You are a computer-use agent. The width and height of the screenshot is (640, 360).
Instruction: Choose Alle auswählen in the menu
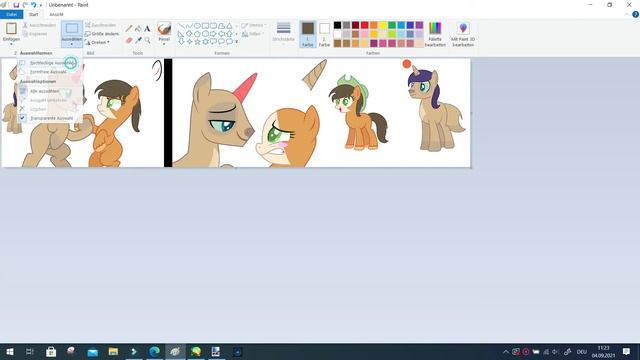49,91
